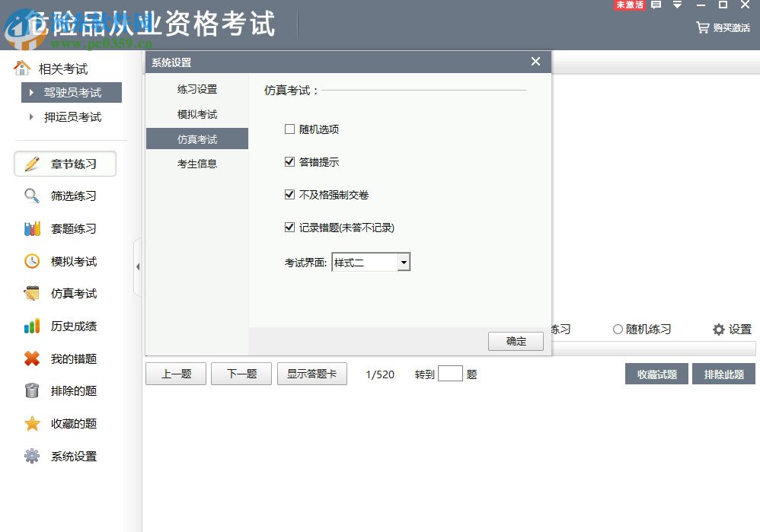Enable the 随机选项 checkbox
Viewport: 760px width, 532px height.
(289, 129)
